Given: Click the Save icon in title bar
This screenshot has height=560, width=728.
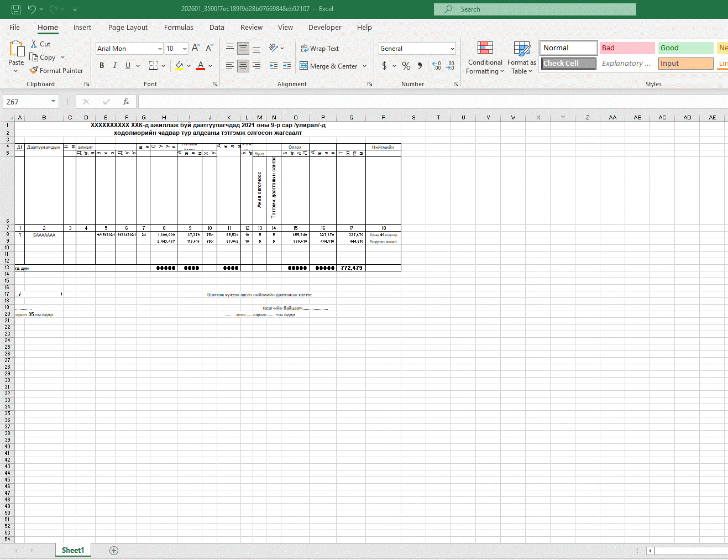Looking at the screenshot, I should pos(16,9).
